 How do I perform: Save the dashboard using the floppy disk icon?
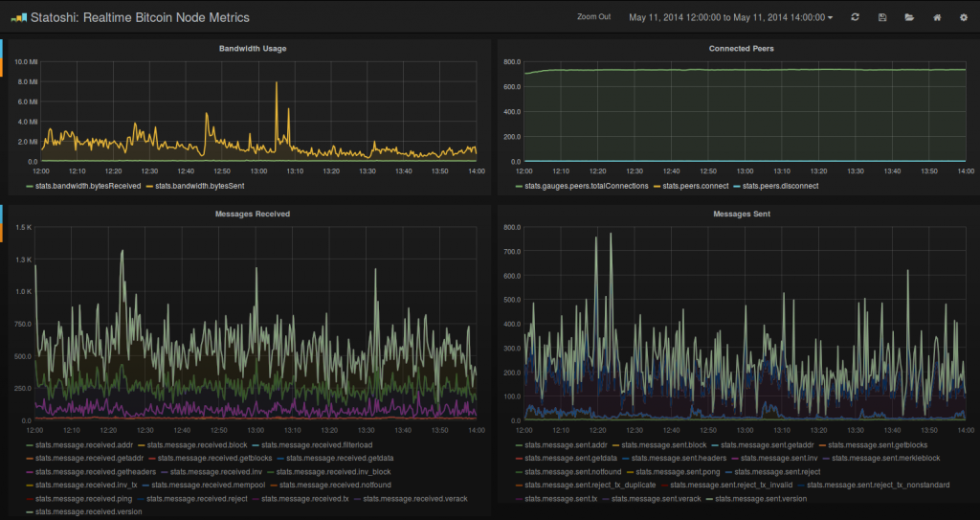882,17
